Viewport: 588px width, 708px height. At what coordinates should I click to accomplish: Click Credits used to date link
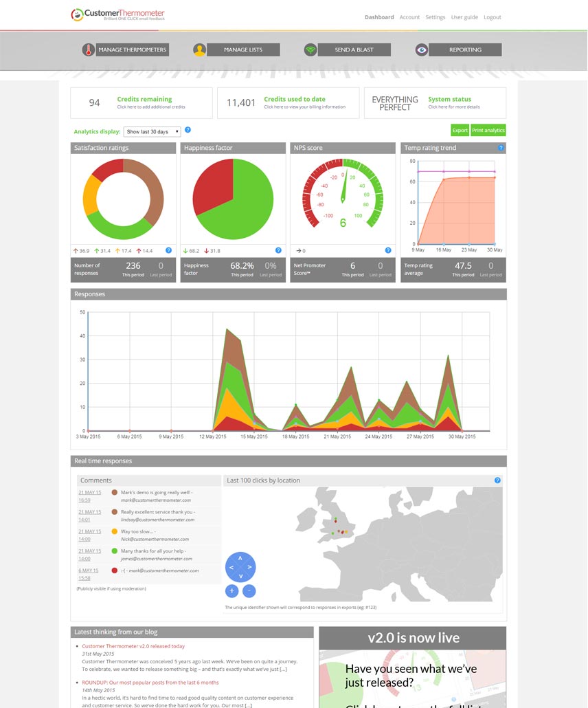294,99
